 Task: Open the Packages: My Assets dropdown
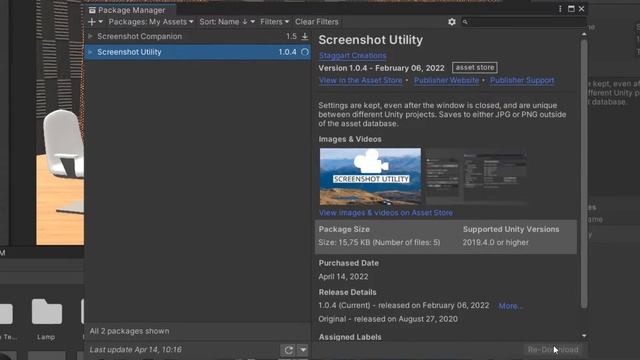151,22
